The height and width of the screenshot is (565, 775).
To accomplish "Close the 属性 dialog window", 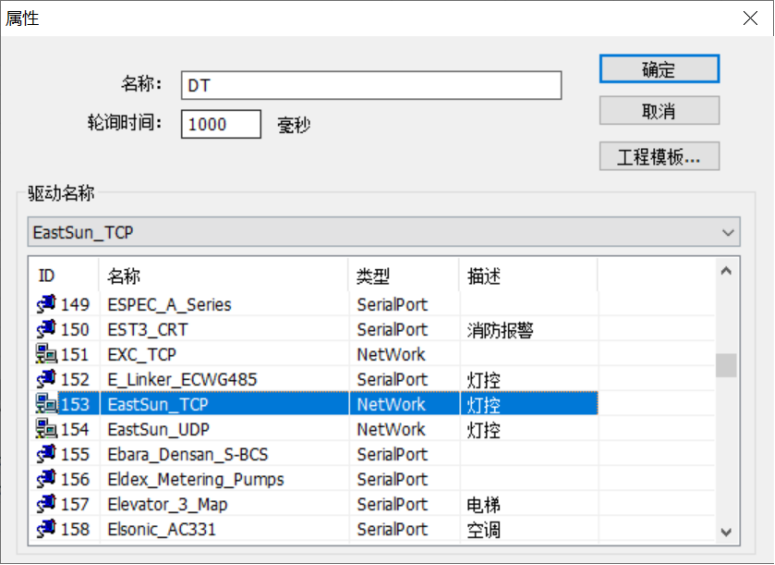I will pyautogui.click(x=750, y=18).
